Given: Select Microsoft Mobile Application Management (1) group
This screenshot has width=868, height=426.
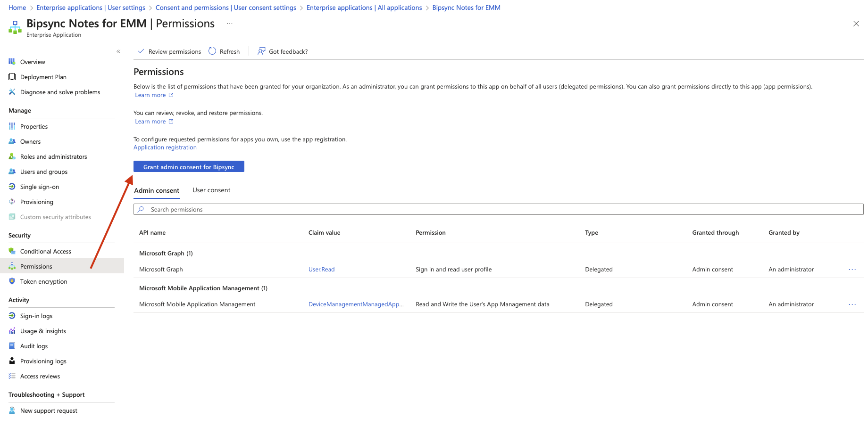Looking at the screenshot, I should click(203, 288).
